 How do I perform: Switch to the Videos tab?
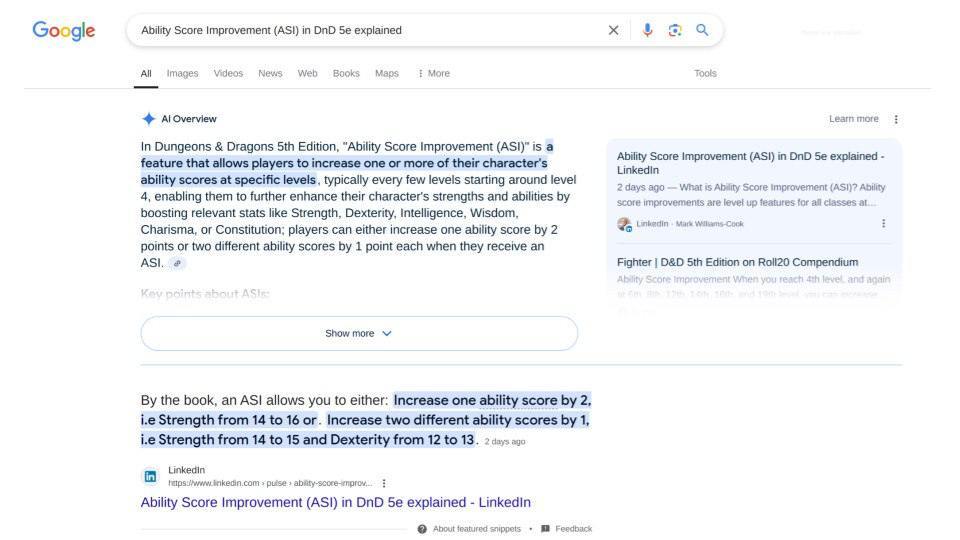pyautogui.click(x=228, y=73)
